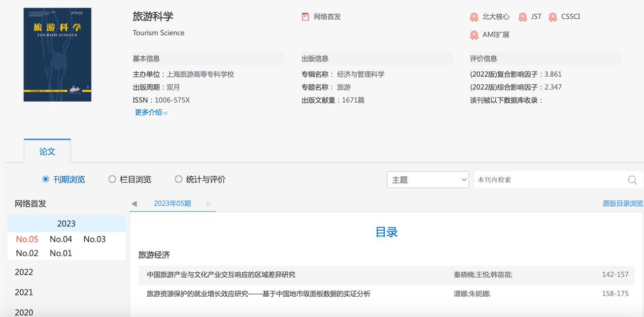The width and height of the screenshot is (644, 317).
Task: Switch to the 论文 tab
Action: point(47,151)
